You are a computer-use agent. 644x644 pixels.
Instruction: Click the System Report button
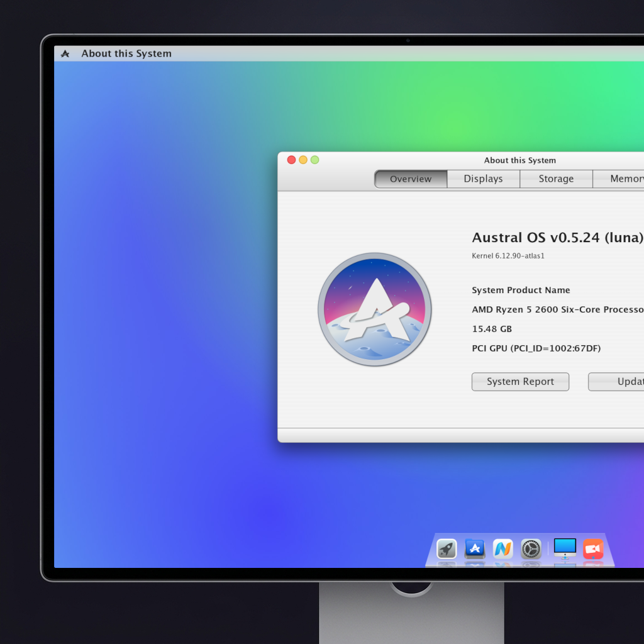(x=520, y=382)
